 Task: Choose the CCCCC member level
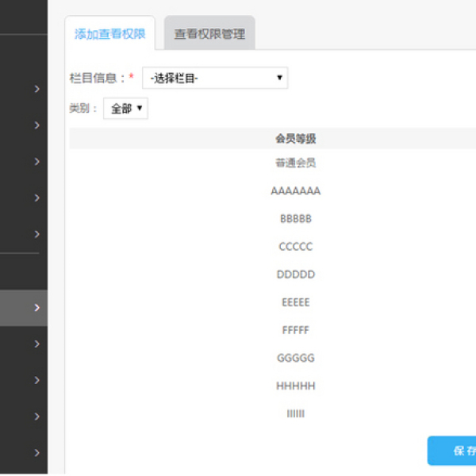click(x=295, y=247)
